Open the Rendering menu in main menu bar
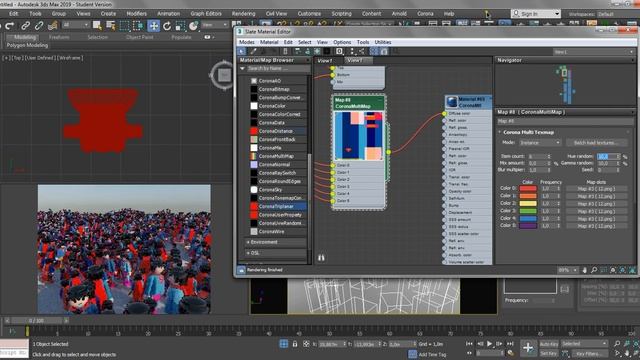Screen dimensions: 640x360 pos(243,13)
